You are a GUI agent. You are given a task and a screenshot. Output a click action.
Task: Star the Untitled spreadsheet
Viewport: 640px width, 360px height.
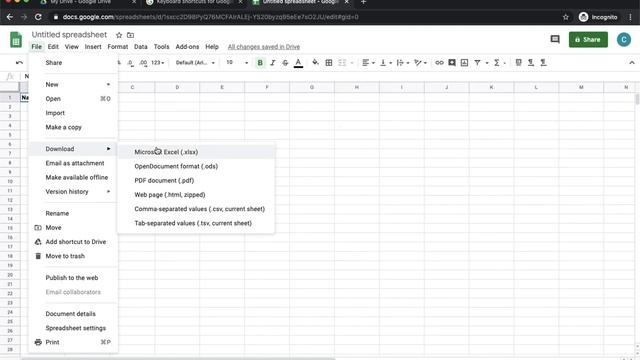119,35
